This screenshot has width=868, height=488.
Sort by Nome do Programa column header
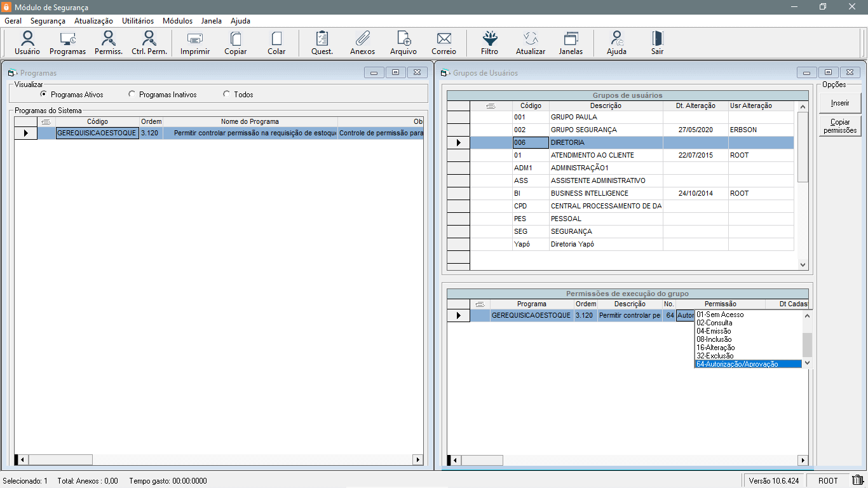click(x=250, y=121)
